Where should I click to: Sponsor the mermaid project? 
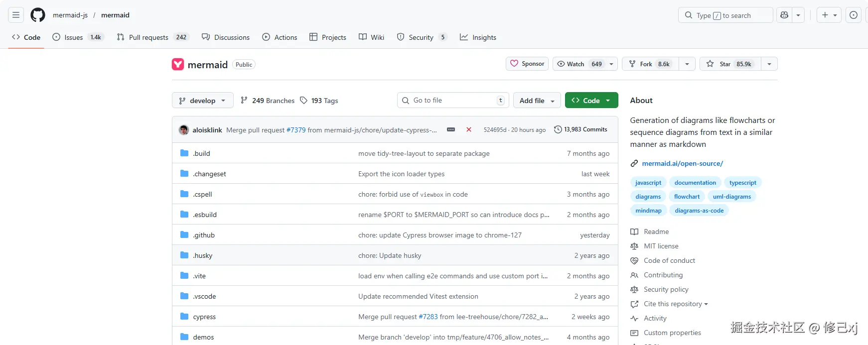point(527,64)
